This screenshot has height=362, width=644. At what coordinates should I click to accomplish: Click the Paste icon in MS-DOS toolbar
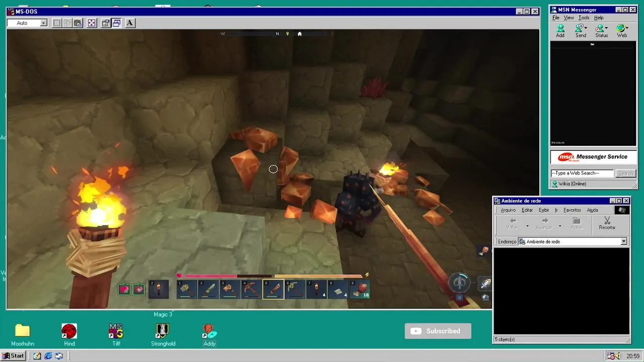[x=78, y=23]
